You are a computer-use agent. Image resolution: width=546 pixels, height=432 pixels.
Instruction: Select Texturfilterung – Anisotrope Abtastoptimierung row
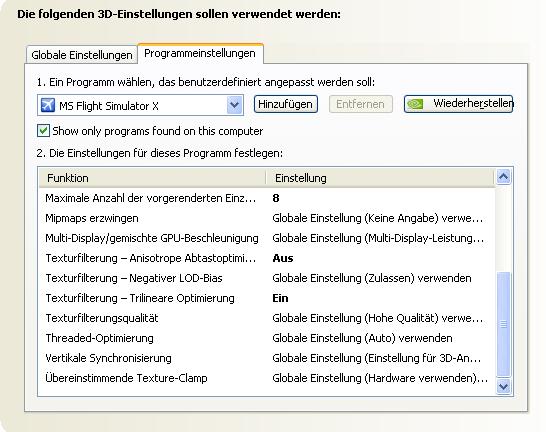coord(267,258)
